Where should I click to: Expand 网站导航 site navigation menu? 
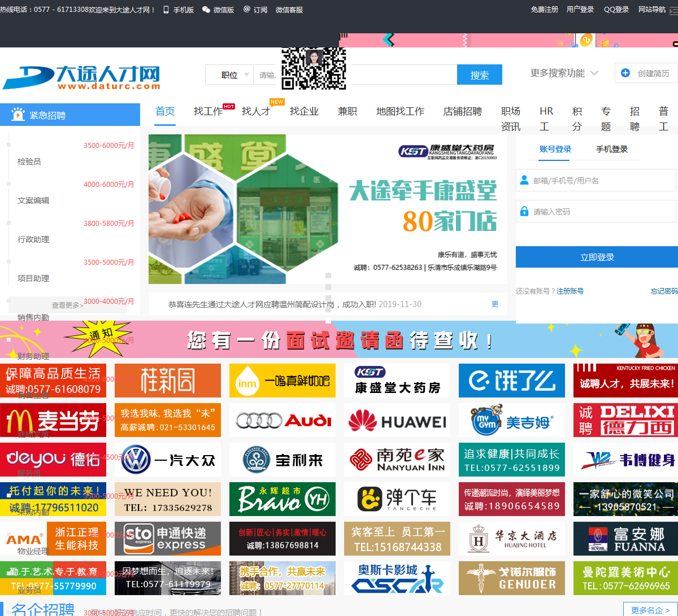(x=652, y=10)
